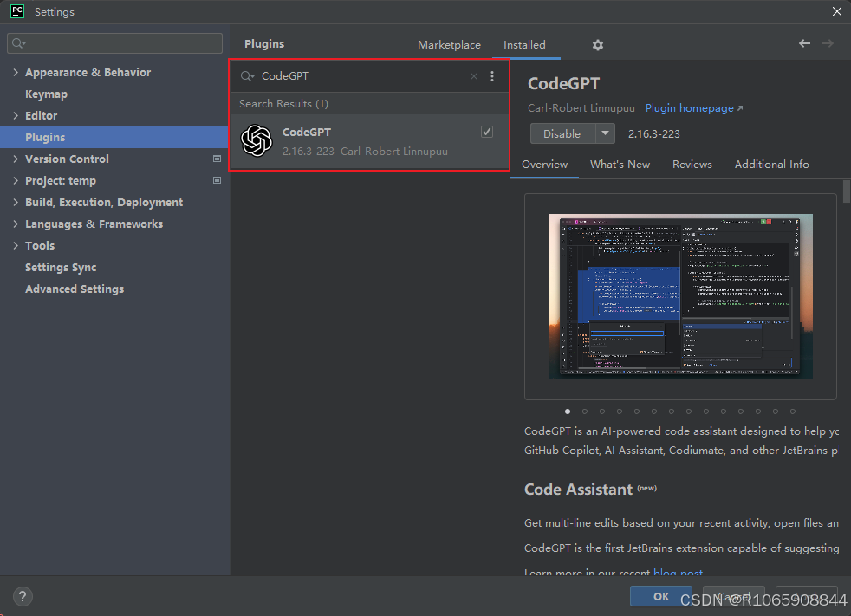The height and width of the screenshot is (616, 851).
Task: Click the settings search input field
Action: coord(114,42)
